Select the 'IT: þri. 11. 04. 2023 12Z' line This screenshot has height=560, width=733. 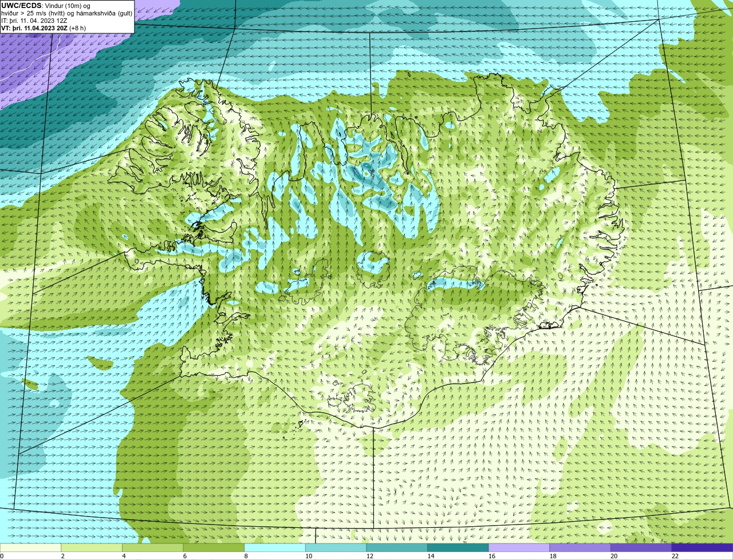click(x=34, y=20)
